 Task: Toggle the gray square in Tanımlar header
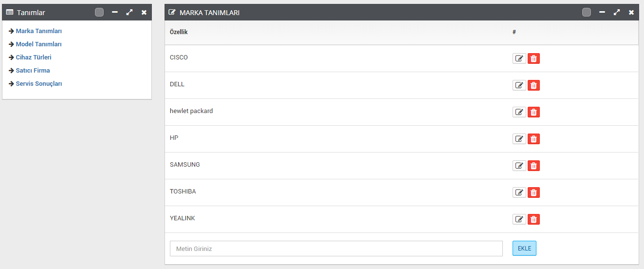point(99,12)
